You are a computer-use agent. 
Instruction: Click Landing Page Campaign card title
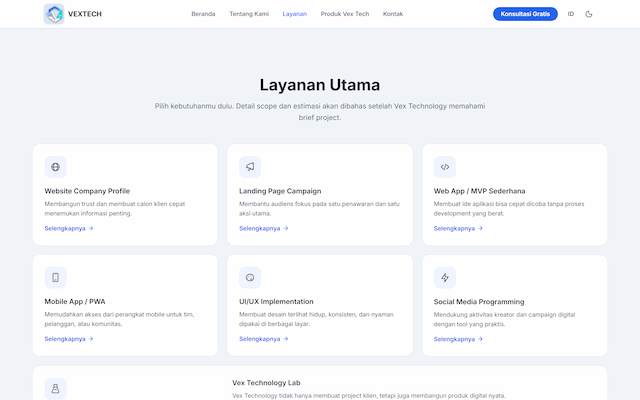coord(280,191)
